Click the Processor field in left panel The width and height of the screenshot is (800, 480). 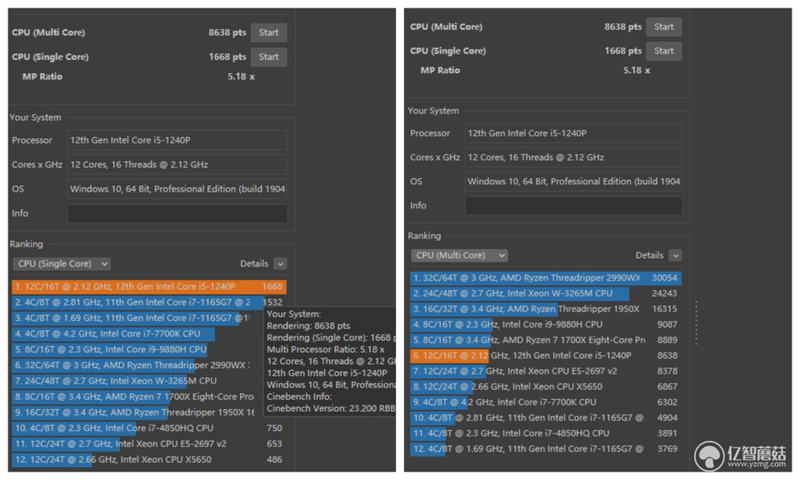coord(177,140)
